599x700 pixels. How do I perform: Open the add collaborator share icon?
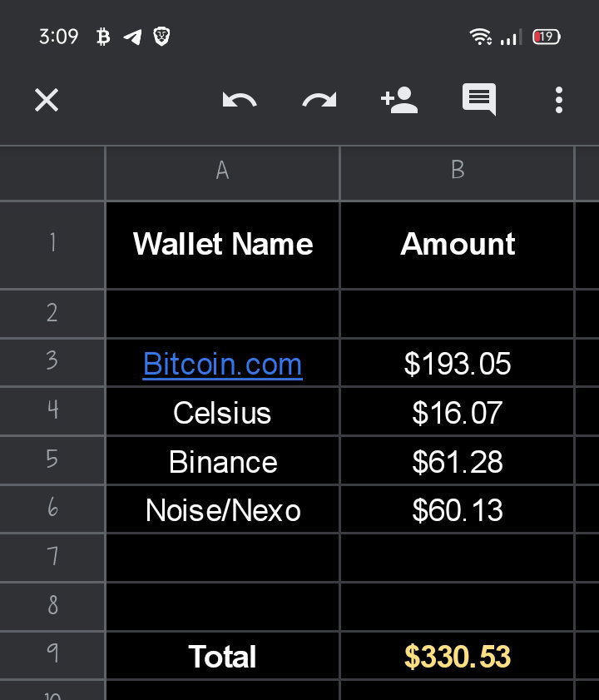tap(399, 100)
